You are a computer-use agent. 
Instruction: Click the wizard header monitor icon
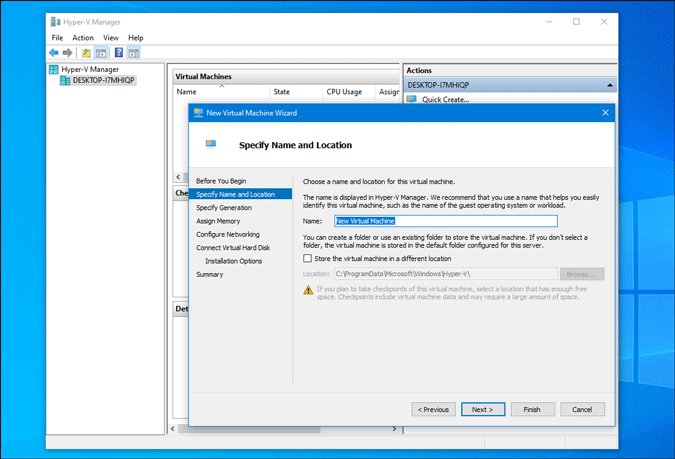tap(211, 144)
